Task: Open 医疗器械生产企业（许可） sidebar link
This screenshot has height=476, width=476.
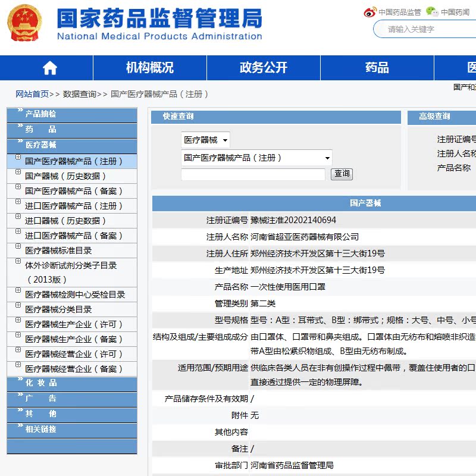Action: point(74,324)
